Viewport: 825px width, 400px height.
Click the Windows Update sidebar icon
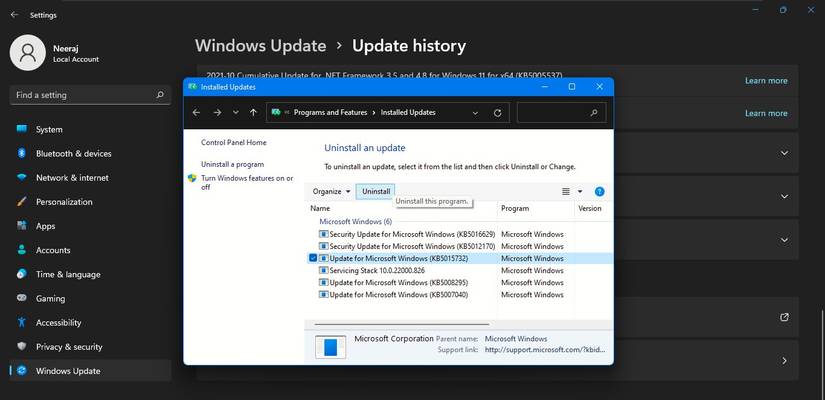[x=22, y=371]
